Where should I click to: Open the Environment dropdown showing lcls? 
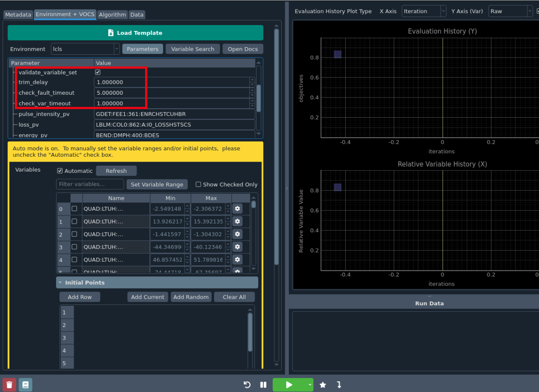(x=85, y=49)
